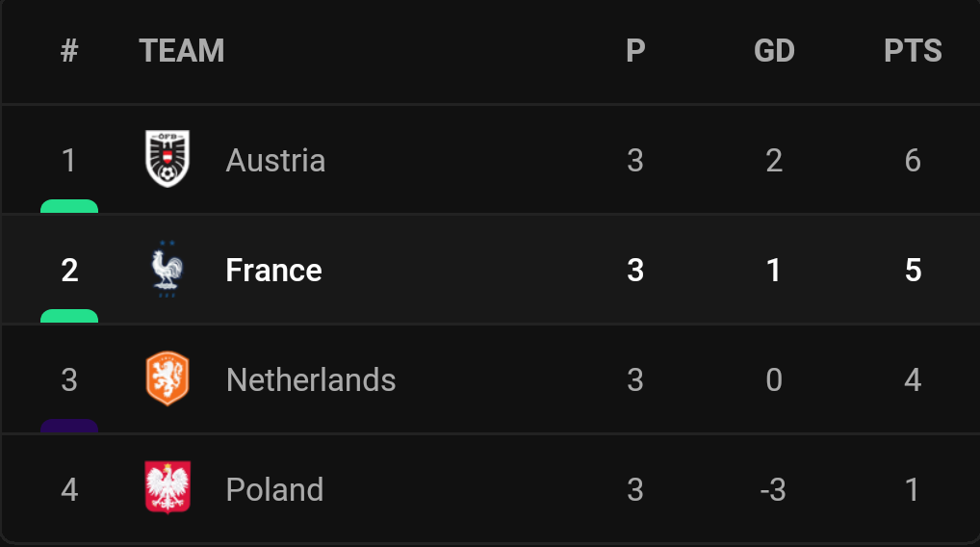The height and width of the screenshot is (547, 980).
Task: Click the purple marker under rank 3
Action: tap(69, 426)
